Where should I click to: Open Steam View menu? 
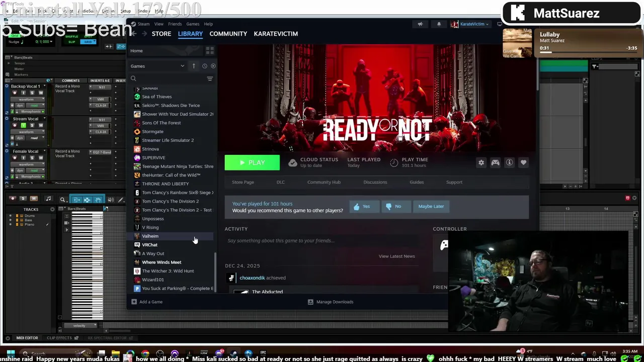point(158,24)
